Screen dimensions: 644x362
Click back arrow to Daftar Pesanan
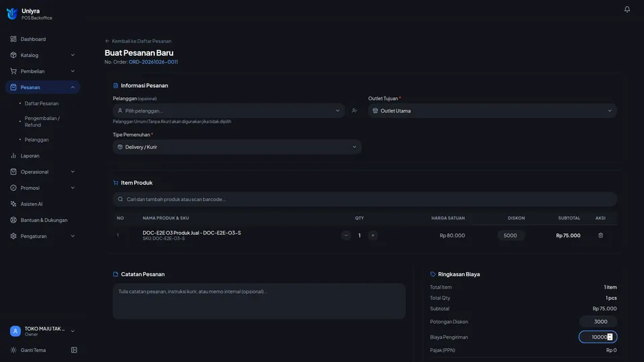[107, 41]
